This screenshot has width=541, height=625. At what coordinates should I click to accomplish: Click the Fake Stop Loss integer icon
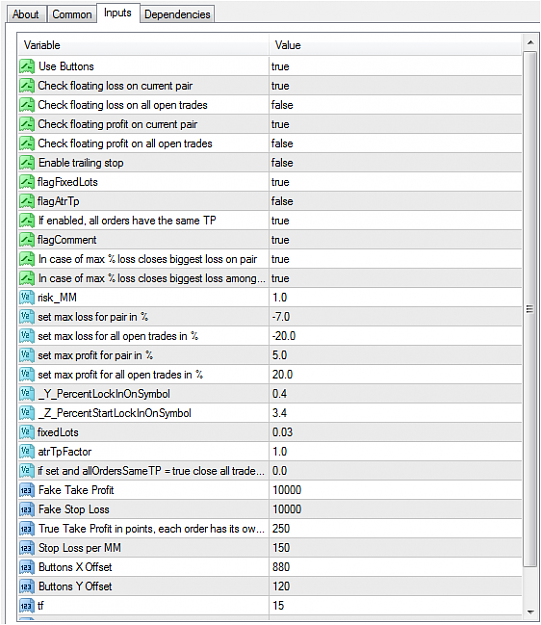click(27, 509)
